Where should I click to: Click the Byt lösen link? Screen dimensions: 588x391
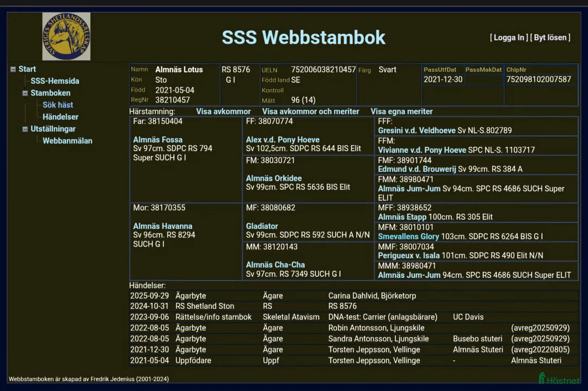coord(550,38)
